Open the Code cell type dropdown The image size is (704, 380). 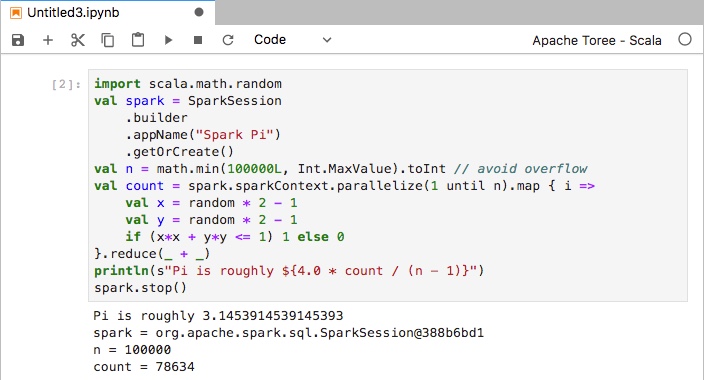tap(292, 40)
